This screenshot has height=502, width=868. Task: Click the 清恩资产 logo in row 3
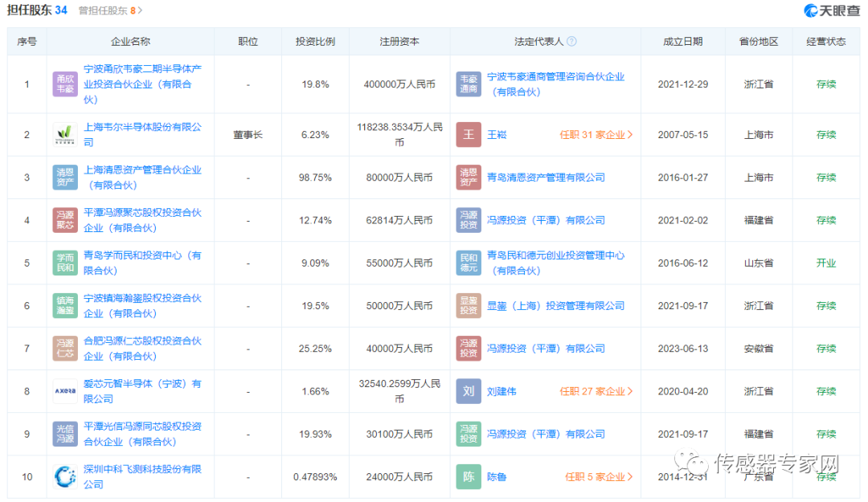click(x=65, y=177)
